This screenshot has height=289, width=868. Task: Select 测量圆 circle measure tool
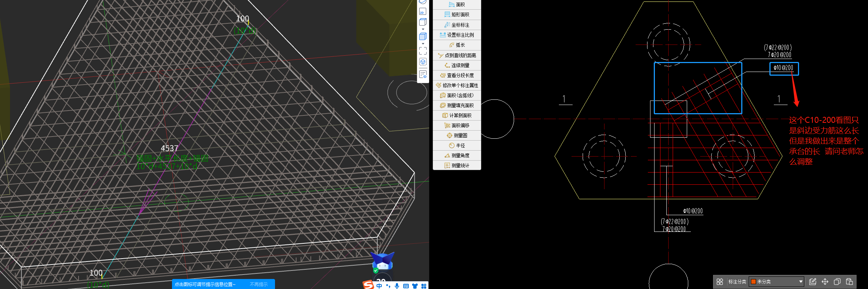457,135
